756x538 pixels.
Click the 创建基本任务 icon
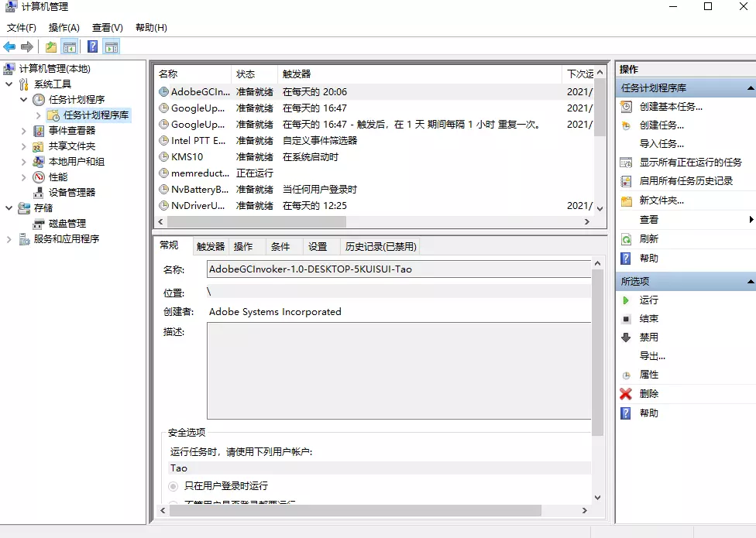pos(626,107)
